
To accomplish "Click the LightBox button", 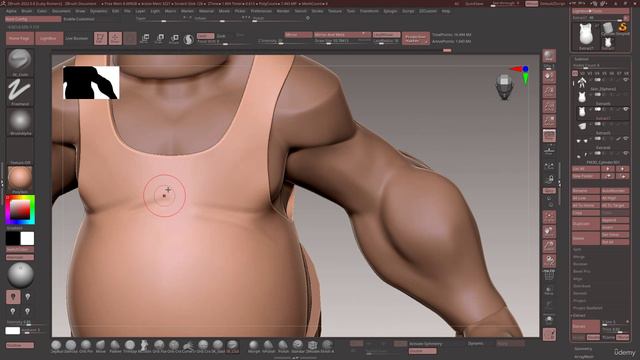I will click(49, 38).
